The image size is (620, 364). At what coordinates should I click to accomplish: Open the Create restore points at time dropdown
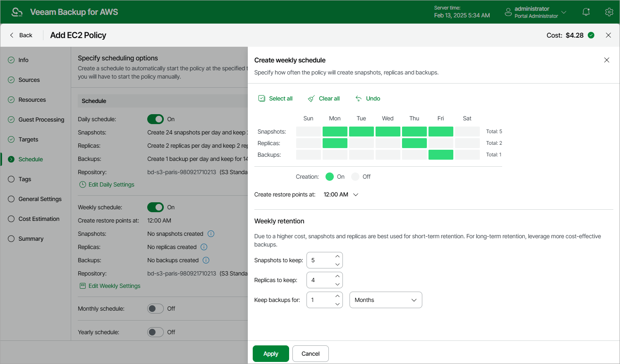[341, 194]
